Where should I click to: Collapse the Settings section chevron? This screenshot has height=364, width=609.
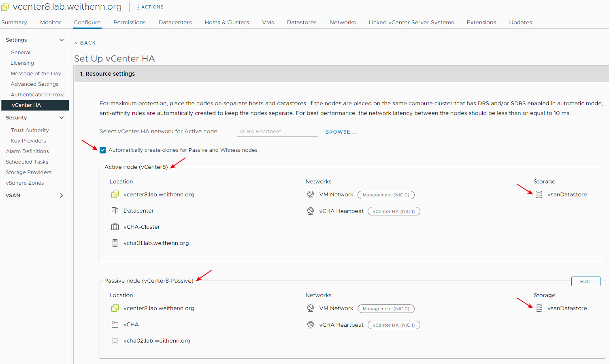click(62, 40)
